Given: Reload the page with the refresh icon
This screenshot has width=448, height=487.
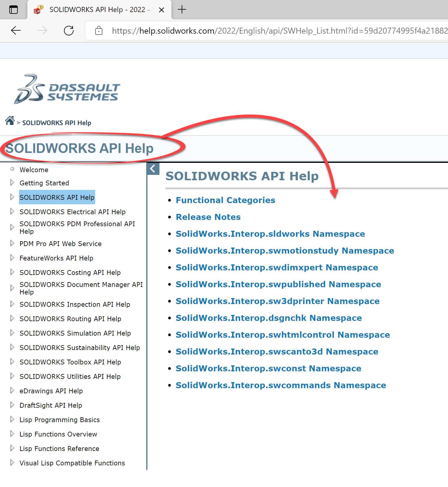Looking at the screenshot, I should pos(69,30).
